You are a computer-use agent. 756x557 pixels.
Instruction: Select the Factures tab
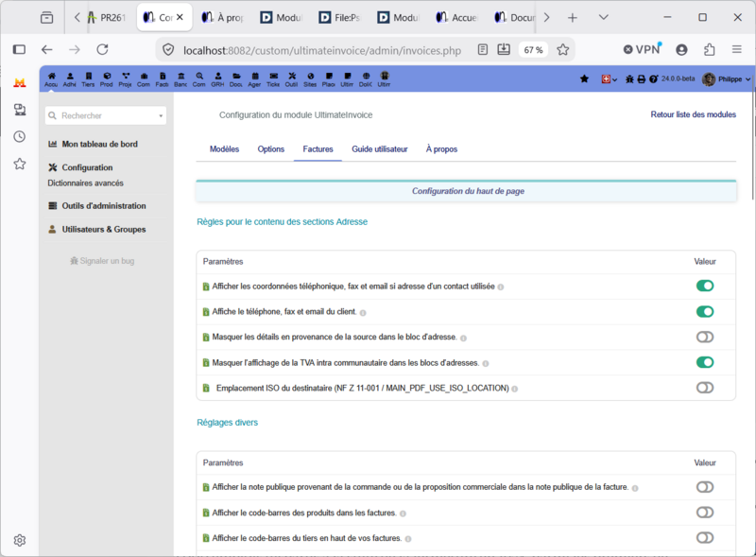318,149
